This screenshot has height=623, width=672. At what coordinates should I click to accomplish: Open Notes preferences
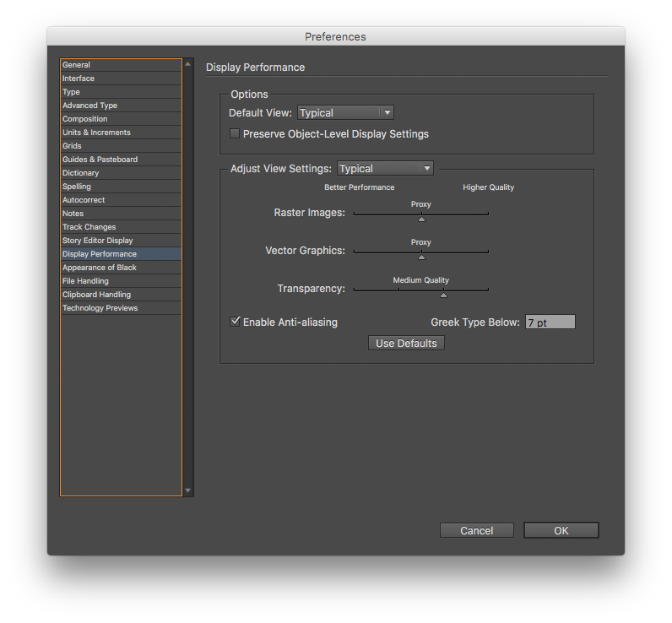(x=121, y=214)
